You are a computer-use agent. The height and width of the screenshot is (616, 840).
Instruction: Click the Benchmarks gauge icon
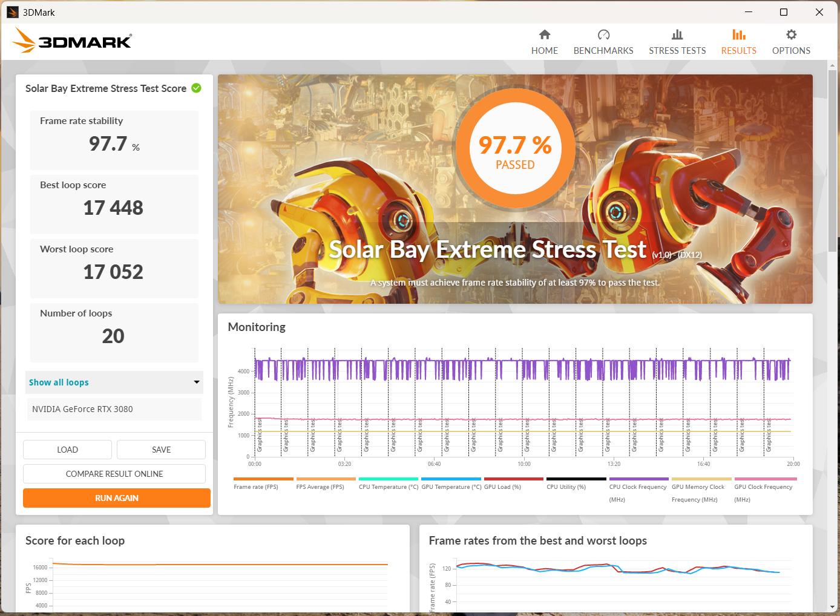[x=603, y=34]
